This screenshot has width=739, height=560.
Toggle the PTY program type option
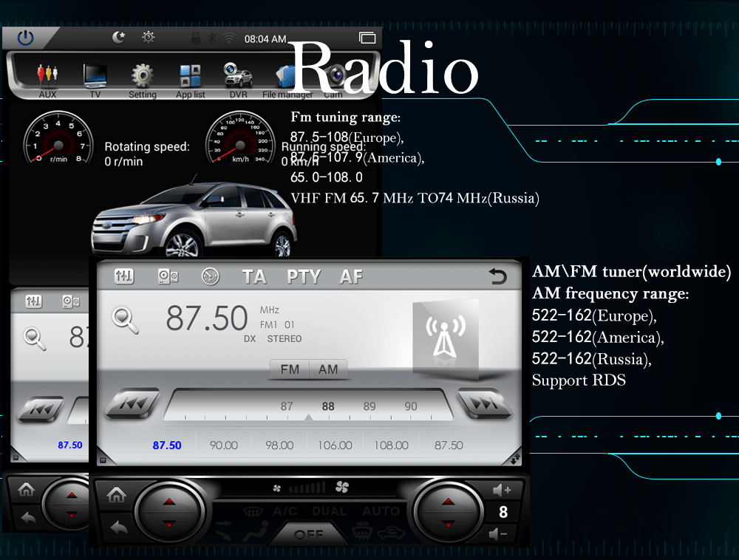click(x=304, y=277)
